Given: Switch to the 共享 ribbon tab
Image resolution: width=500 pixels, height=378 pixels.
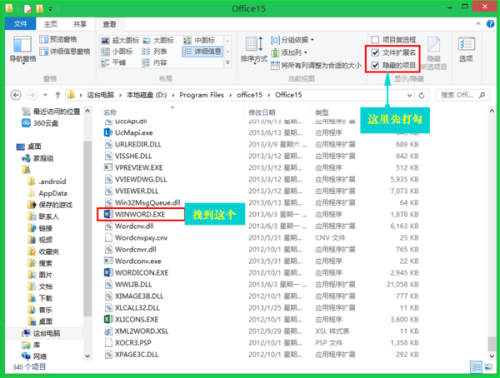Looking at the screenshot, I should pyautogui.click(x=79, y=24).
